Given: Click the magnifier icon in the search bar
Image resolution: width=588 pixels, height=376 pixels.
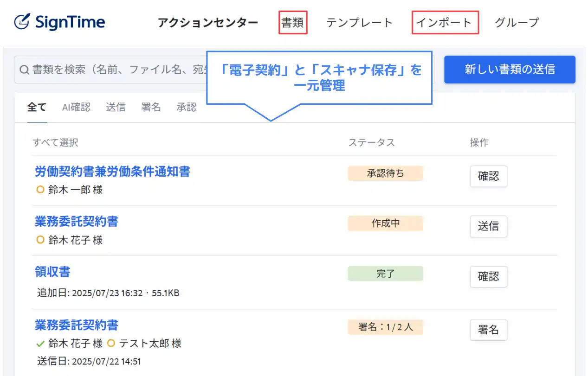Looking at the screenshot, I should 24,70.
